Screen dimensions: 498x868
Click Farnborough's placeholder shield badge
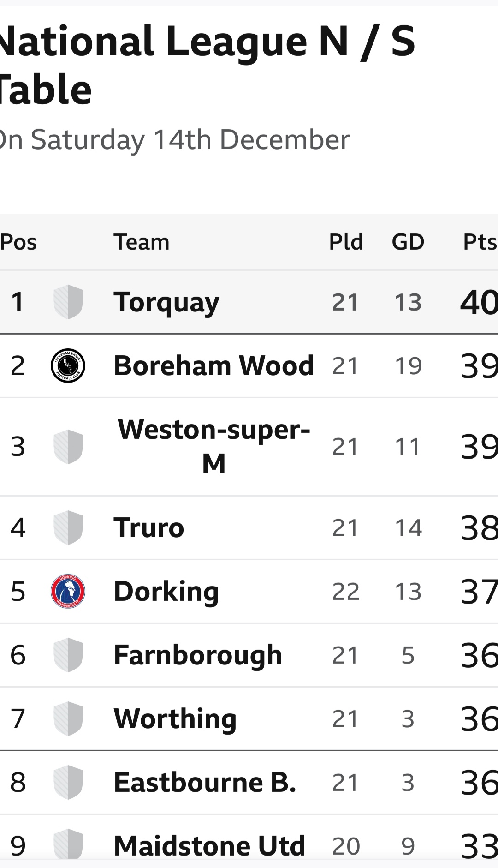click(x=68, y=655)
